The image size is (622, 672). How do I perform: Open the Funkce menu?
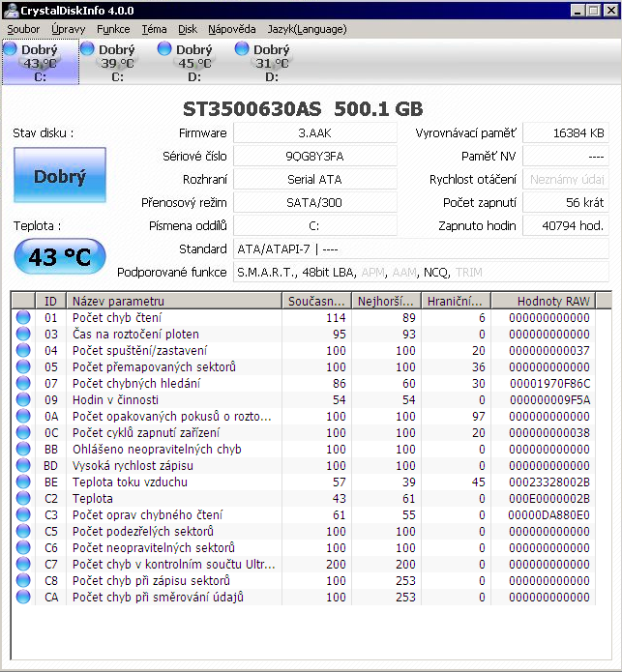click(113, 29)
